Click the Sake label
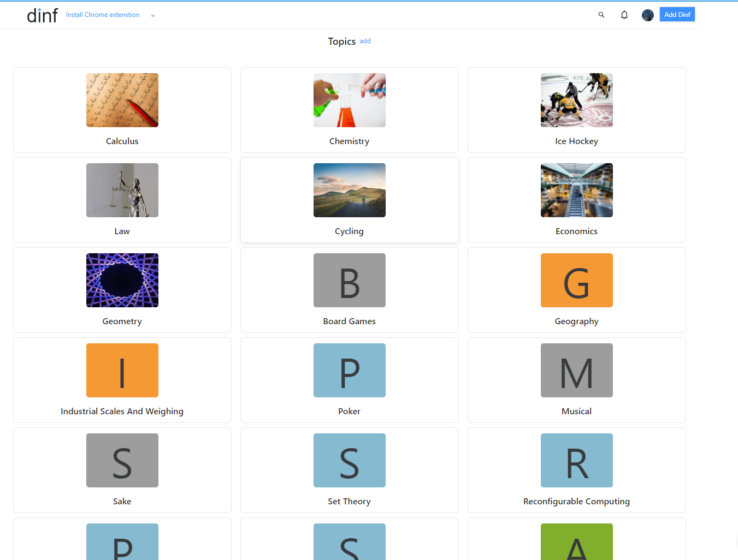738x560 pixels. tap(122, 502)
